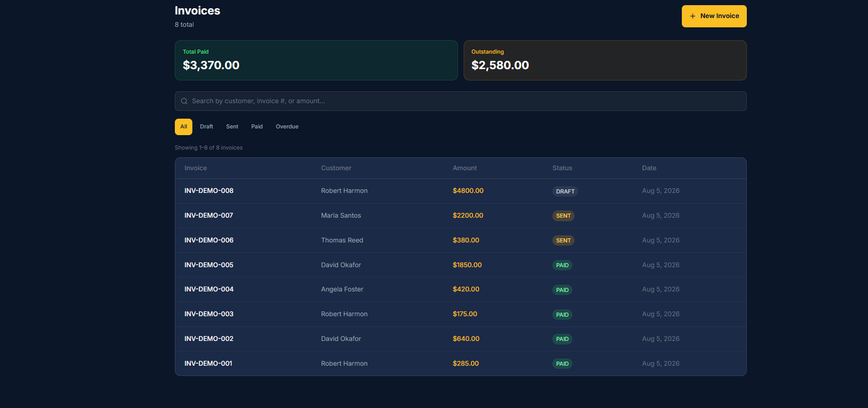
Task: Open invoice INV-DEMO-008
Action: point(209,191)
